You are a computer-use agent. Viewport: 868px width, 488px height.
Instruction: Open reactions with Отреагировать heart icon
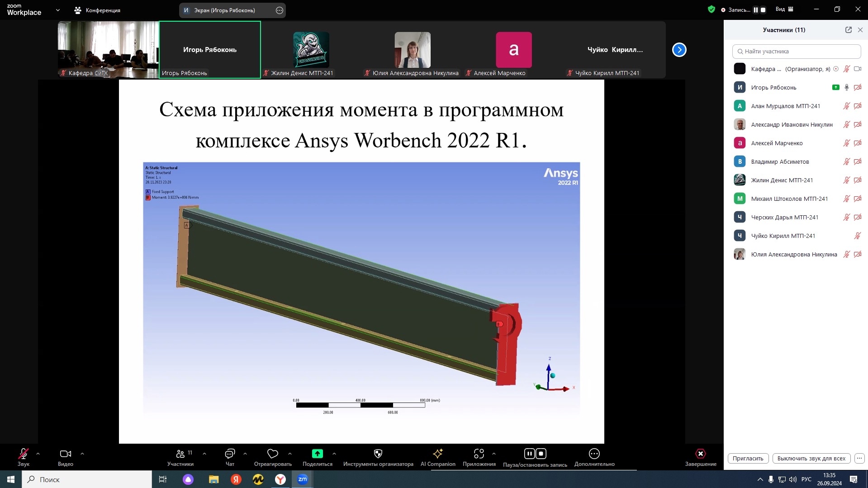[273, 457]
